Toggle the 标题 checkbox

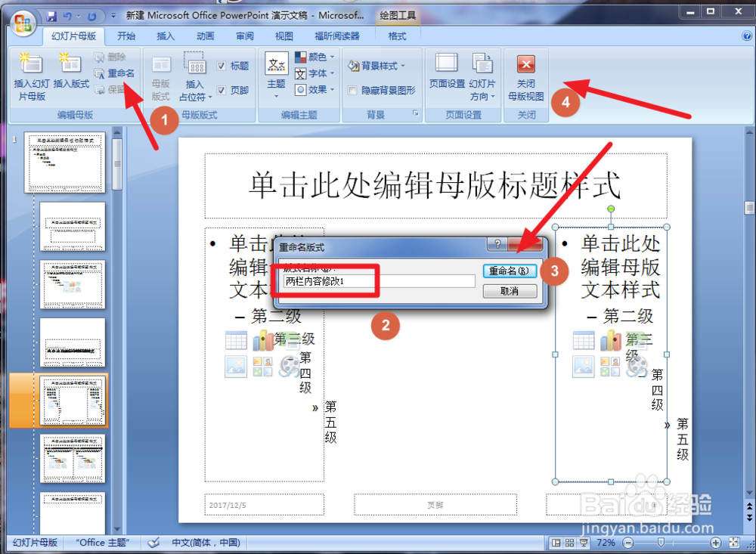[222, 65]
